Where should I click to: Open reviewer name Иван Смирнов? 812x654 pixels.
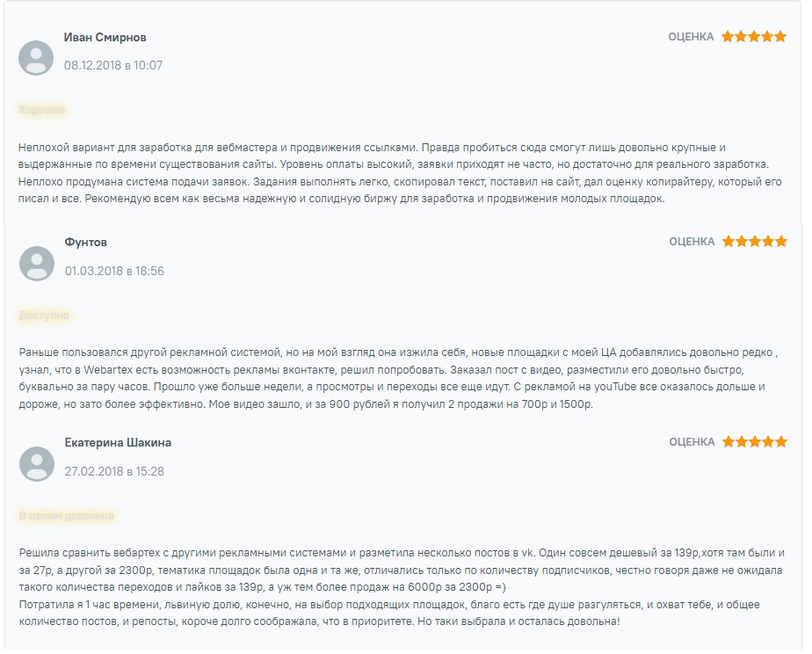[105, 38]
